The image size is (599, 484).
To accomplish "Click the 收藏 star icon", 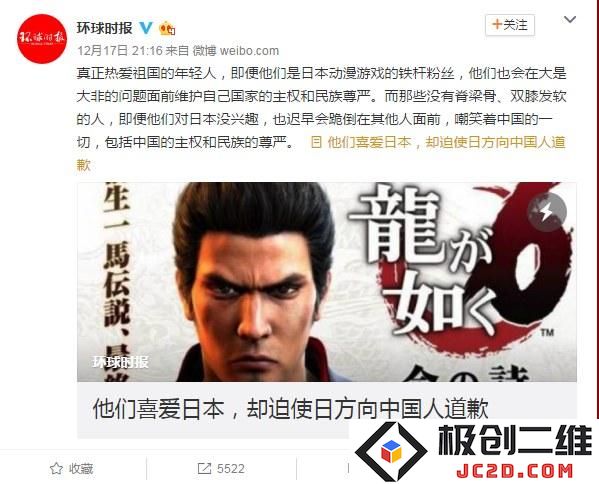I will pos(57,468).
